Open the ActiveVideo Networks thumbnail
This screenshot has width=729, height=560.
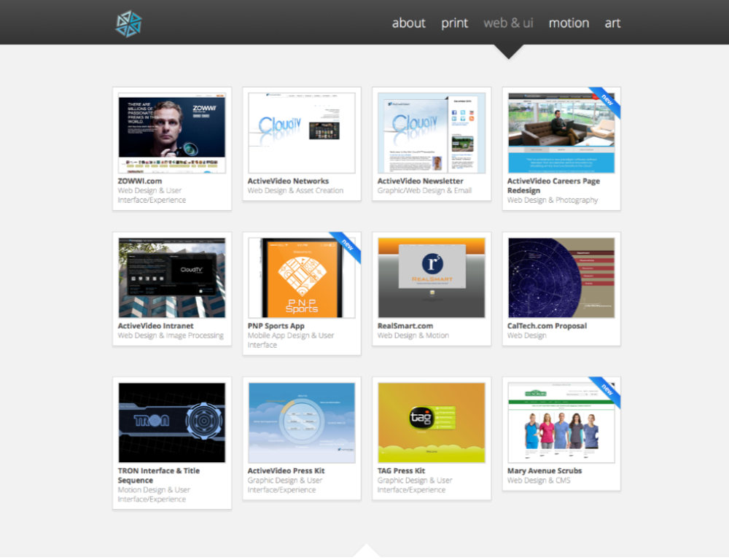pos(302,133)
